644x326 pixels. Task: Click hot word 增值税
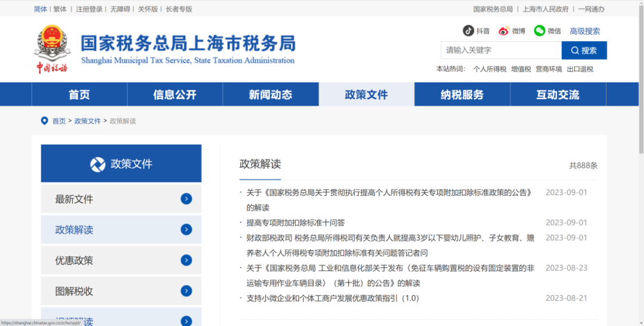[521, 69]
